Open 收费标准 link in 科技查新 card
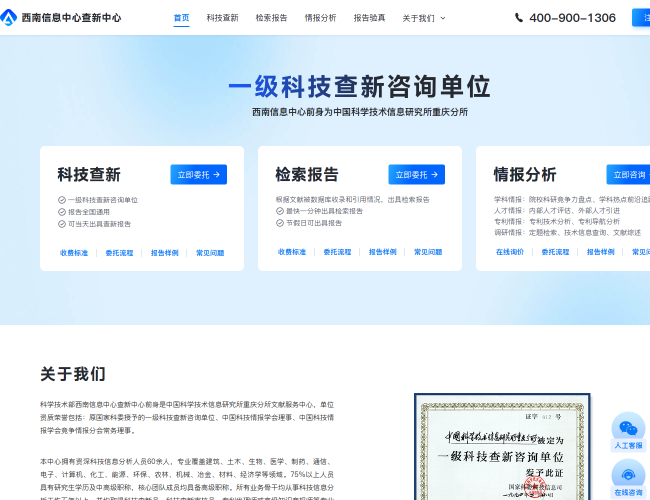The height and width of the screenshot is (500, 650). click(x=74, y=253)
